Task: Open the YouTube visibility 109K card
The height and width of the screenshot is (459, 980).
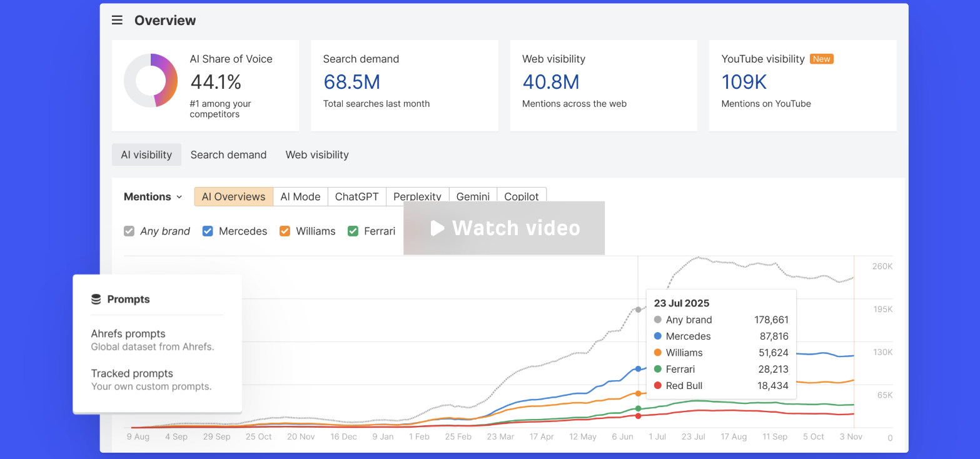Action: coord(802,86)
